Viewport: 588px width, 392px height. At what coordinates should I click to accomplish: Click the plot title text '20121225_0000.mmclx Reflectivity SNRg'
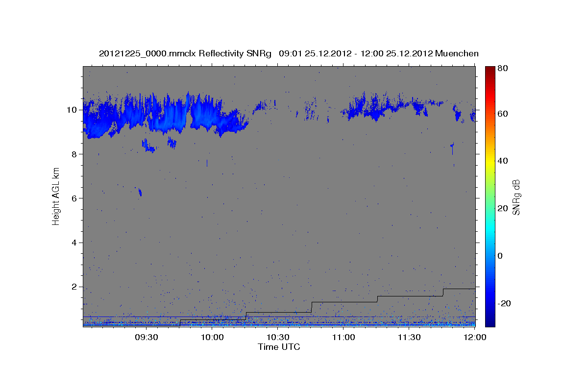pyautogui.click(x=185, y=53)
